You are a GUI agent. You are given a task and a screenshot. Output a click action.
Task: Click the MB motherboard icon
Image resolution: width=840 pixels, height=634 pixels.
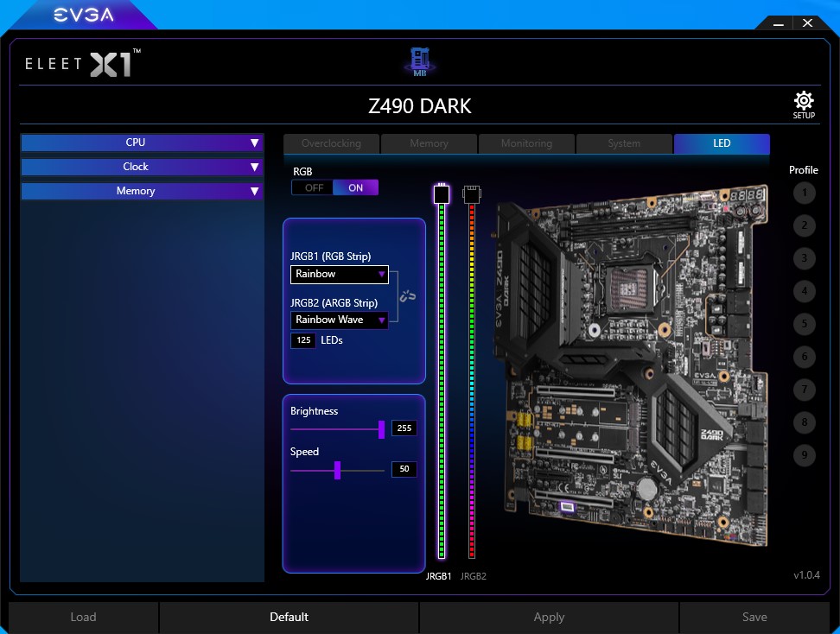(x=420, y=61)
